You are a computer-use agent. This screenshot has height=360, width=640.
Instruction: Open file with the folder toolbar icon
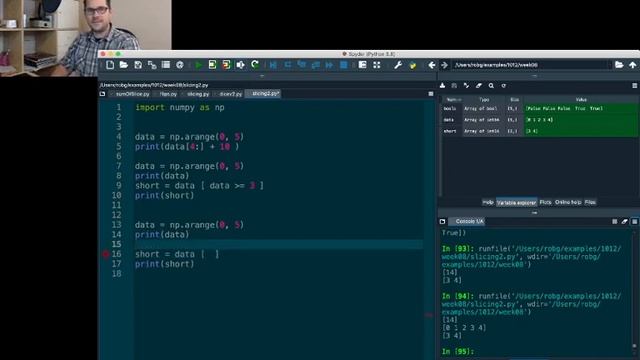(x=124, y=65)
